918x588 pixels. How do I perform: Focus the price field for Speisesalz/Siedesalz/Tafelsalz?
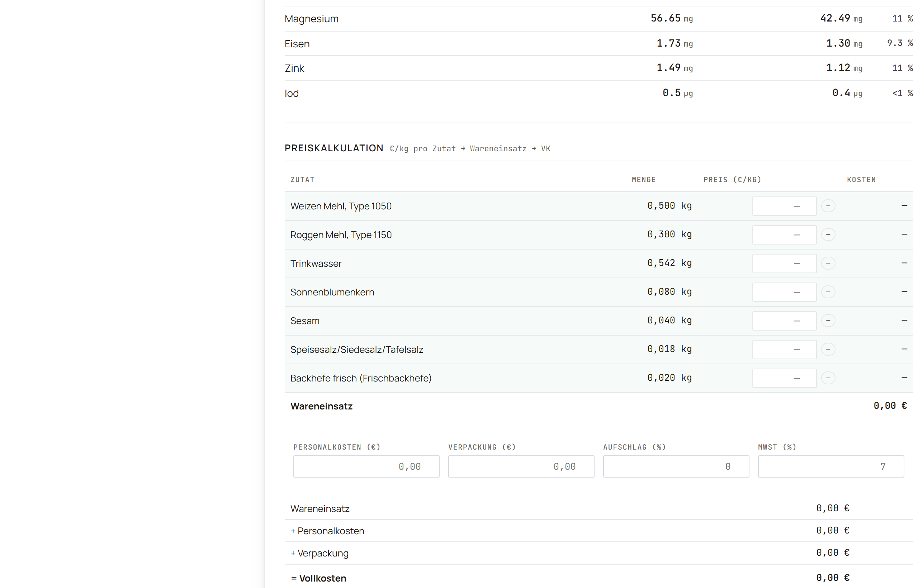click(784, 349)
